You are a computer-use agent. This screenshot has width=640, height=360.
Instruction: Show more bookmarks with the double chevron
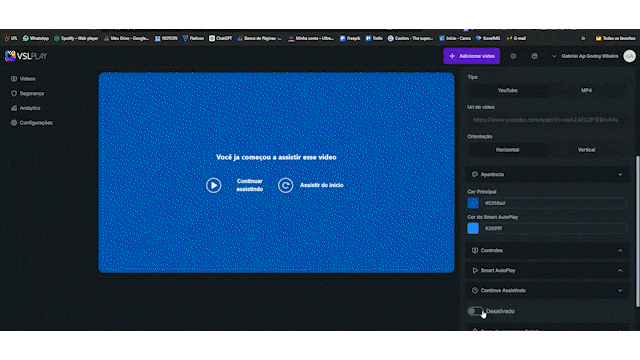pos(583,38)
